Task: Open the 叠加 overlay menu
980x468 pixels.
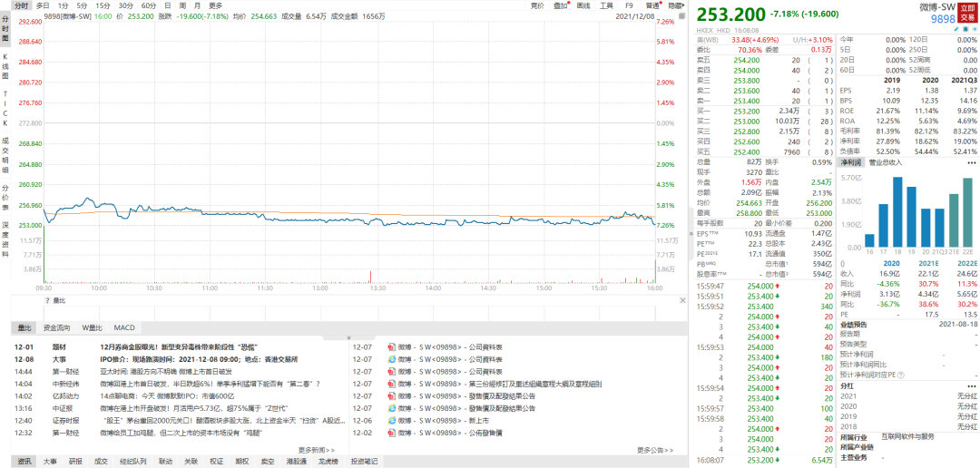Action: [x=561, y=5]
